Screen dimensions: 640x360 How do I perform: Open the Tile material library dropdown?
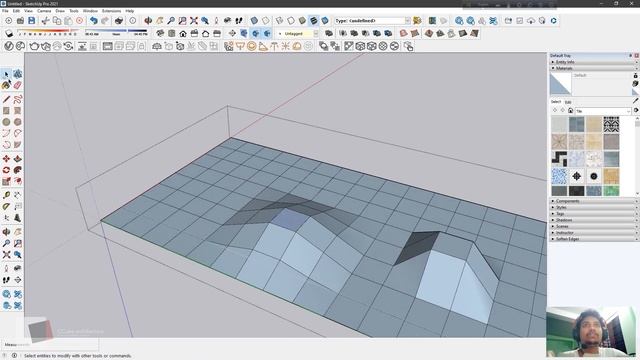click(x=603, y=111)
